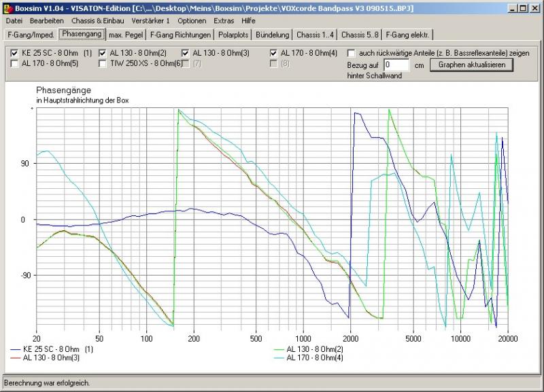The image size is (544, 392).
Task: Uncheck the KE 25 SC - 8 Ohm (1) checkbox
Action: pos(15,53)
